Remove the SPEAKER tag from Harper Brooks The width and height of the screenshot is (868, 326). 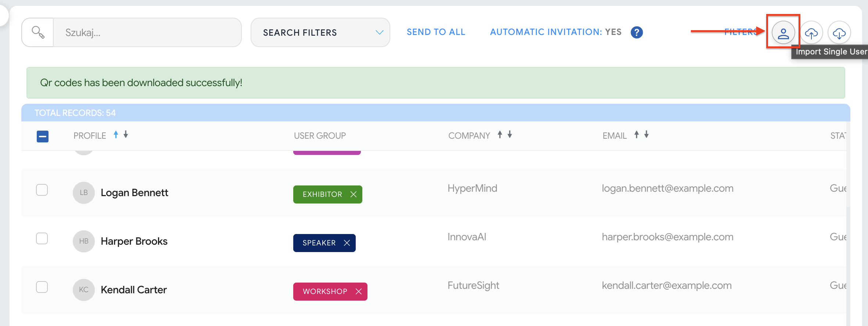(x=347, y=243)
